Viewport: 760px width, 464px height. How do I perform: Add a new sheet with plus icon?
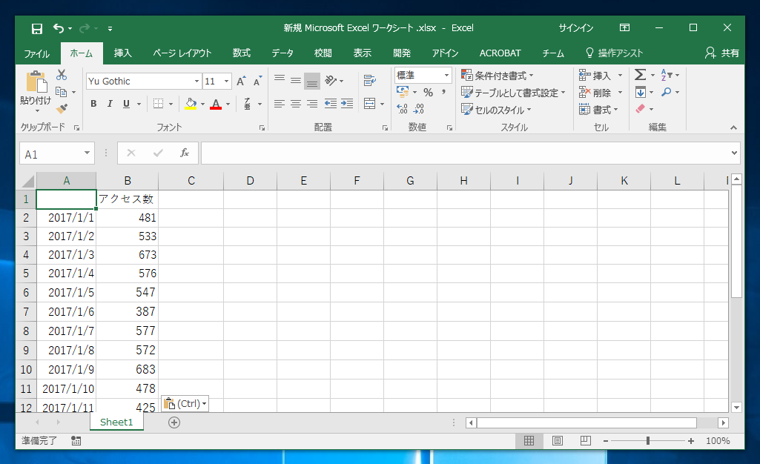[174, 422]
